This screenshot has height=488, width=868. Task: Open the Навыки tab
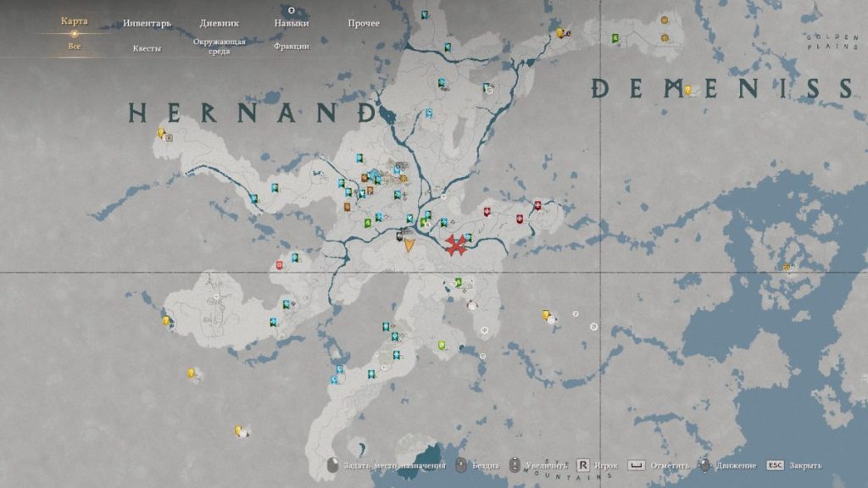point(291,23)
